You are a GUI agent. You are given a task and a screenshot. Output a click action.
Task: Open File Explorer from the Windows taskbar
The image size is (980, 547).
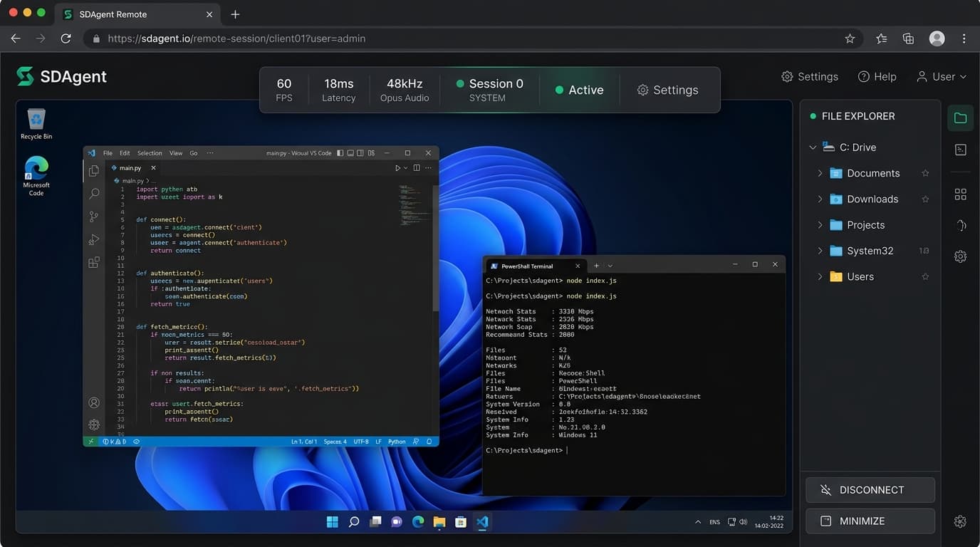(x=439, y=522)
